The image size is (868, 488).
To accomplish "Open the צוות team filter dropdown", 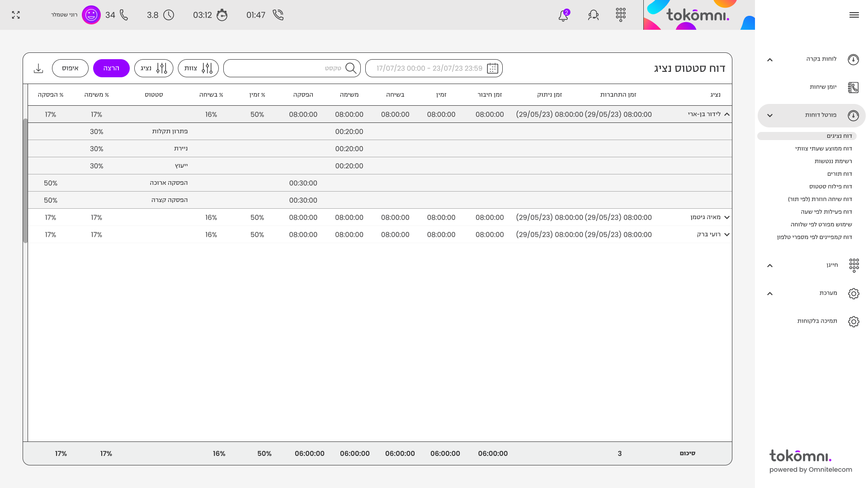I will (198, 68).
